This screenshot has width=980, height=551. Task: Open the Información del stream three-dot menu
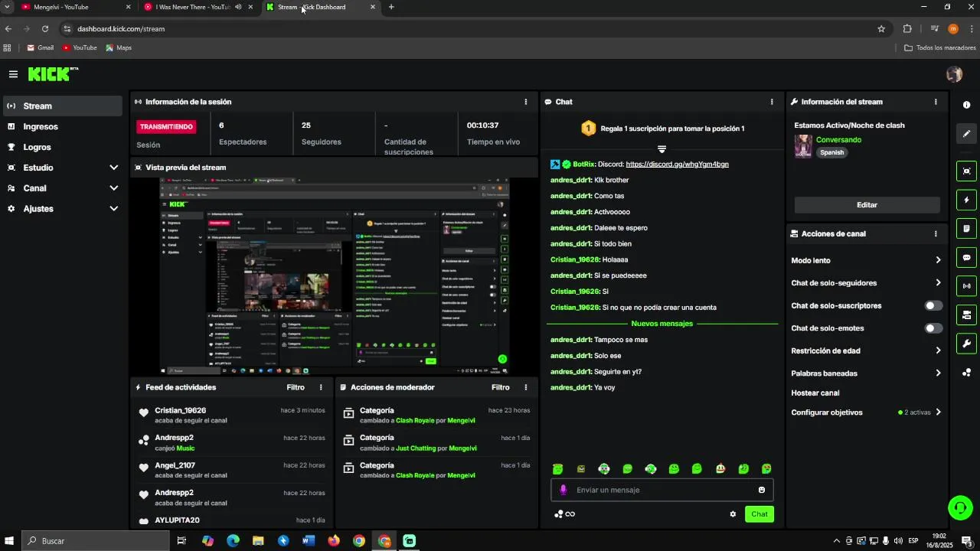935,102
